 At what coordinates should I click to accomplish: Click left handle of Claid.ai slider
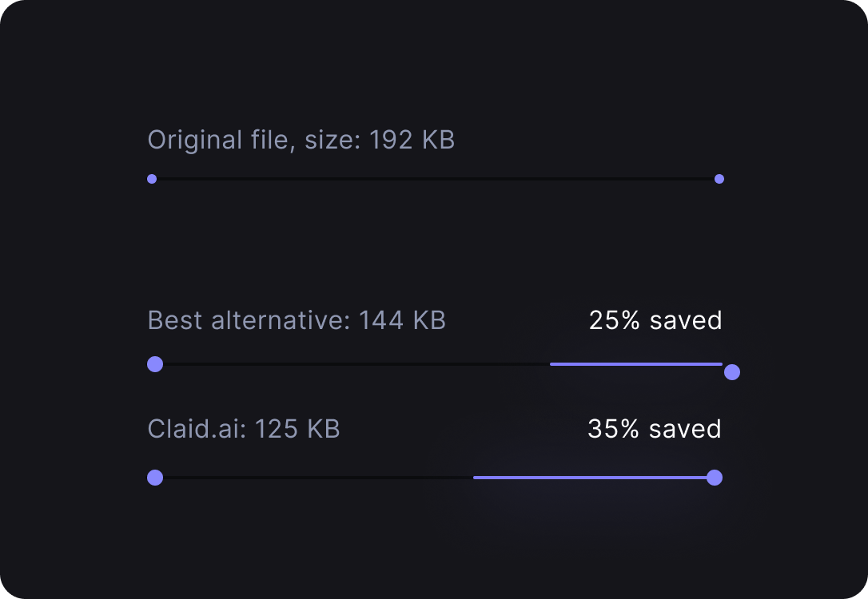155,478
